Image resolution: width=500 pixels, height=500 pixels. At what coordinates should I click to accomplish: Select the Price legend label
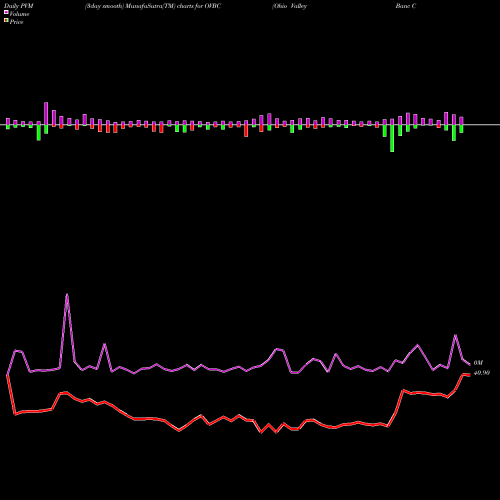coord(16,22)
